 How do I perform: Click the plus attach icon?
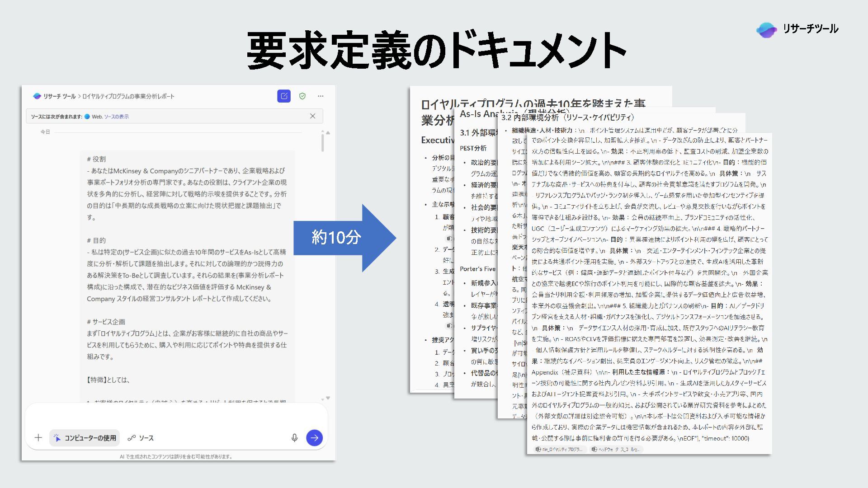[x=38, y=437]
